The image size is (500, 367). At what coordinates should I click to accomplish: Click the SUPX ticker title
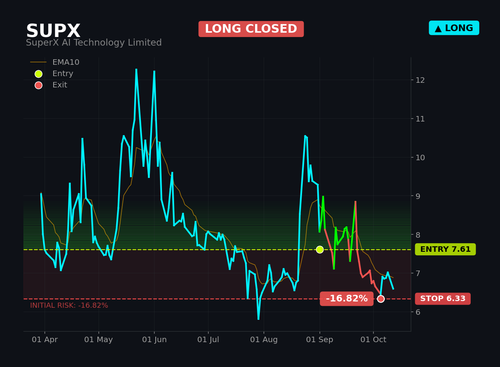tap(53, 31)
